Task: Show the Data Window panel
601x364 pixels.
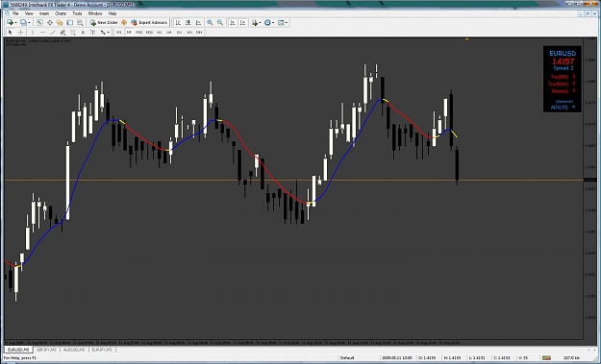Action: 50,23
